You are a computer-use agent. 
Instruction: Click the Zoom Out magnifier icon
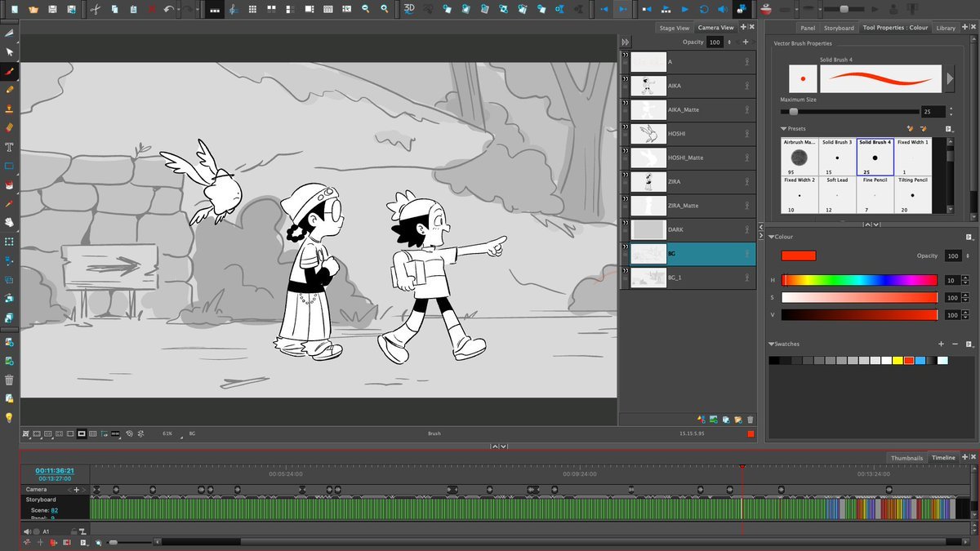(x=365, y=9)
